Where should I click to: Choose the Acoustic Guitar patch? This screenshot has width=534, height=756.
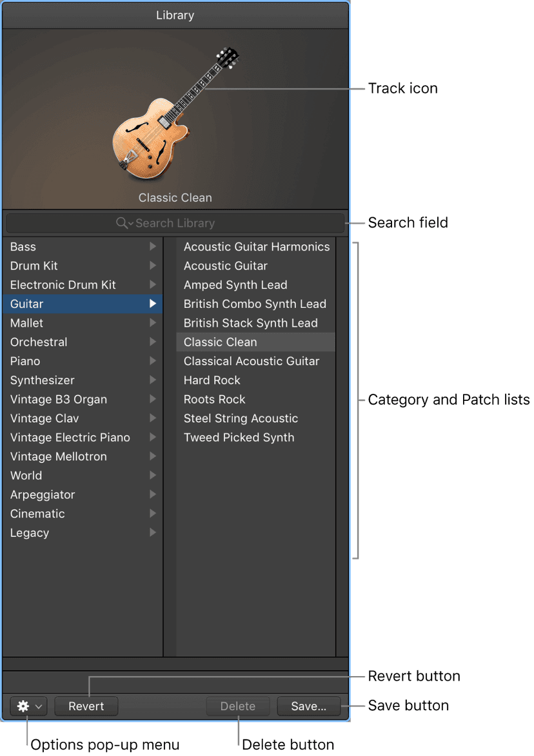point(255,266)
